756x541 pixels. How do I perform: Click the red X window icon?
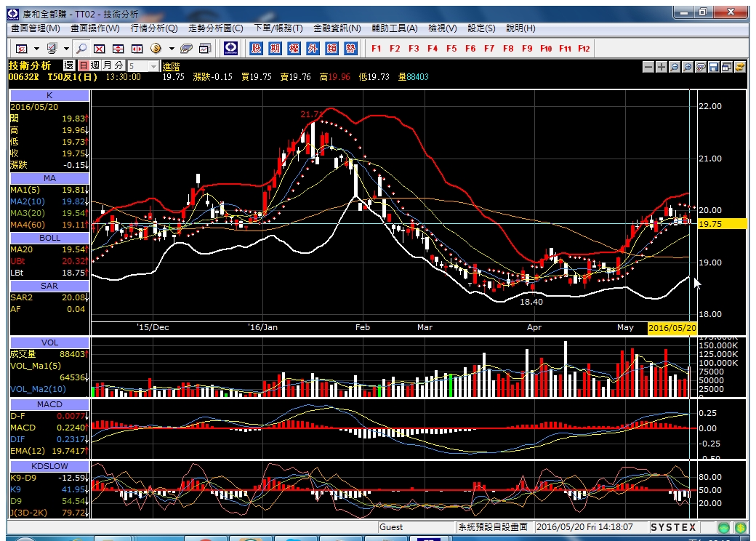coord(100,49)
